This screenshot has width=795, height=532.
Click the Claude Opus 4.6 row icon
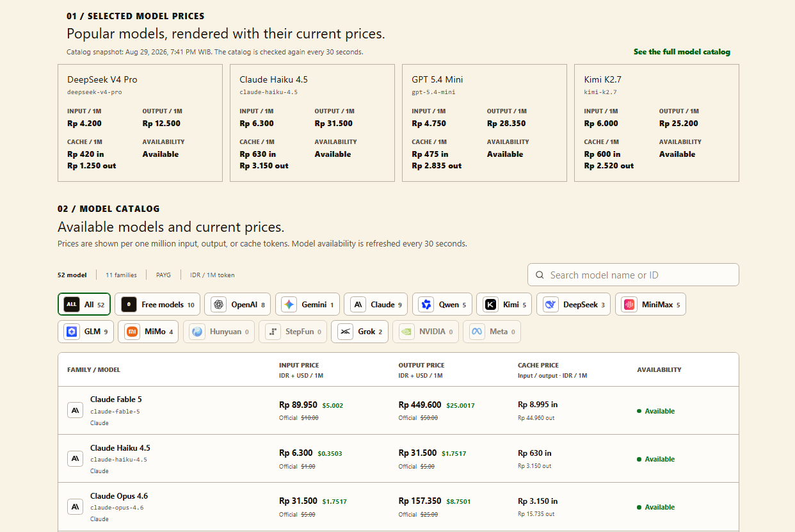click(x=76, y=507)
